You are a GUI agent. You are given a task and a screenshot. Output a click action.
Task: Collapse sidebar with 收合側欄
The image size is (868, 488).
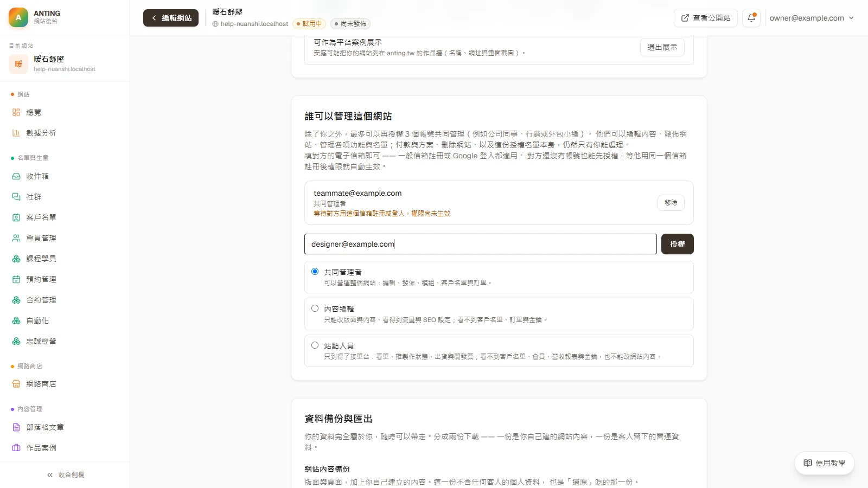pyautogui.click(x=65, y=474)
